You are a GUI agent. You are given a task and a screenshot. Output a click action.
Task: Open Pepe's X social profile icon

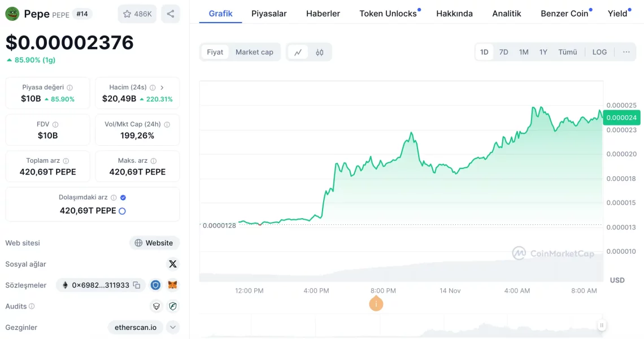173,264
